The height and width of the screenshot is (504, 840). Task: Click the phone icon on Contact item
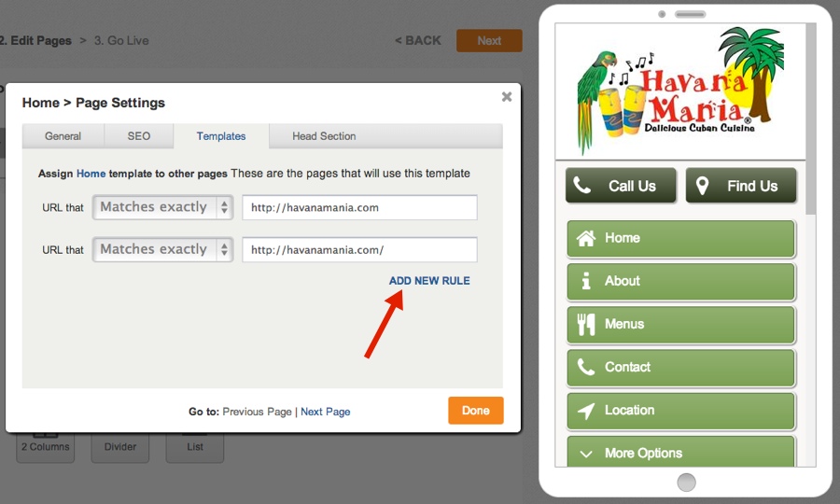tap(586, 367)
